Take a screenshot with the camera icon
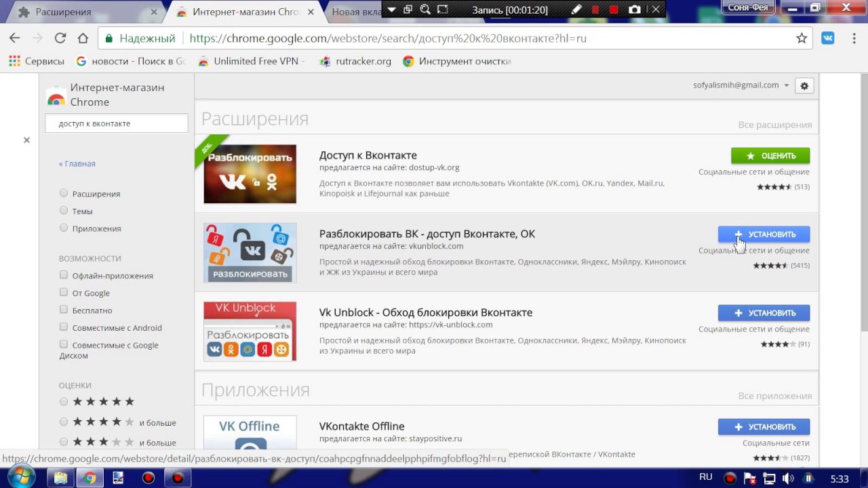This screenshot has height=488, width=868. (x=634, y=9)
